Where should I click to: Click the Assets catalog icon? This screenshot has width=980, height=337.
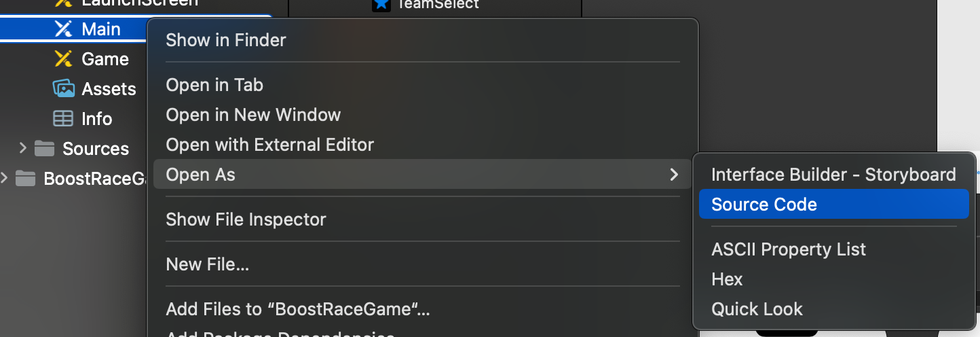coord(63,89)
